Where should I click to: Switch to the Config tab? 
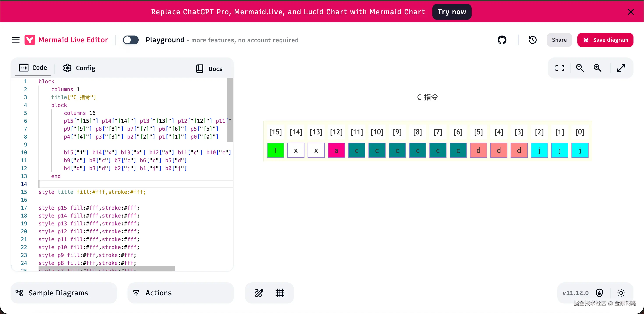pyautogui.click(x=79, y=68)
